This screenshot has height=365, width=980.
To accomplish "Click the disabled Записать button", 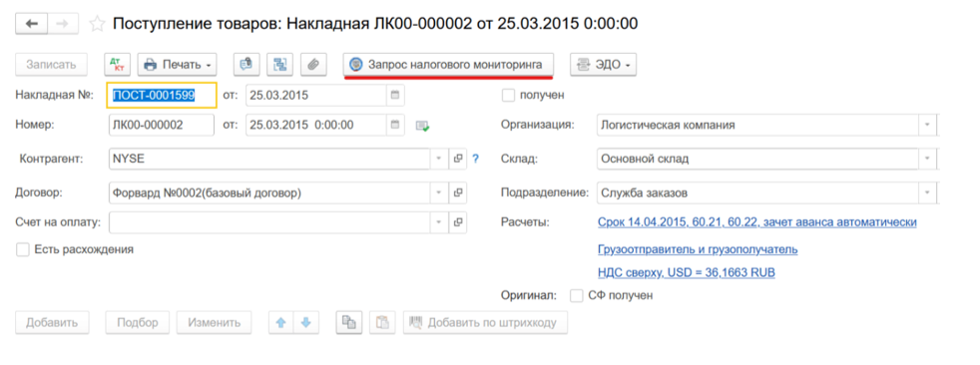I will tap(51, 64).
